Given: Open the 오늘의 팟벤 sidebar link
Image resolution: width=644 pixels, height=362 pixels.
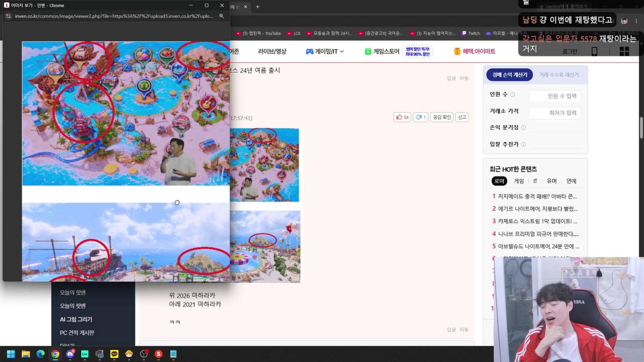Looking at the screenshot, I should [x=72, y=306].
